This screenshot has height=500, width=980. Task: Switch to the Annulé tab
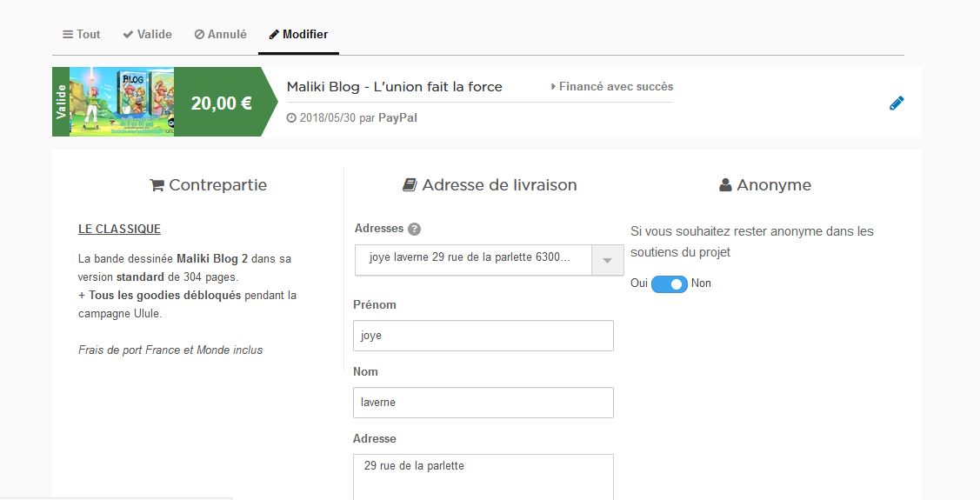coord(220,35)
